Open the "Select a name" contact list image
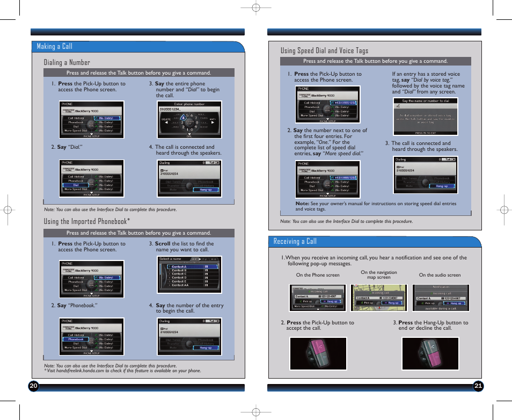The image size is (512, 420). [x=189, y=274]
